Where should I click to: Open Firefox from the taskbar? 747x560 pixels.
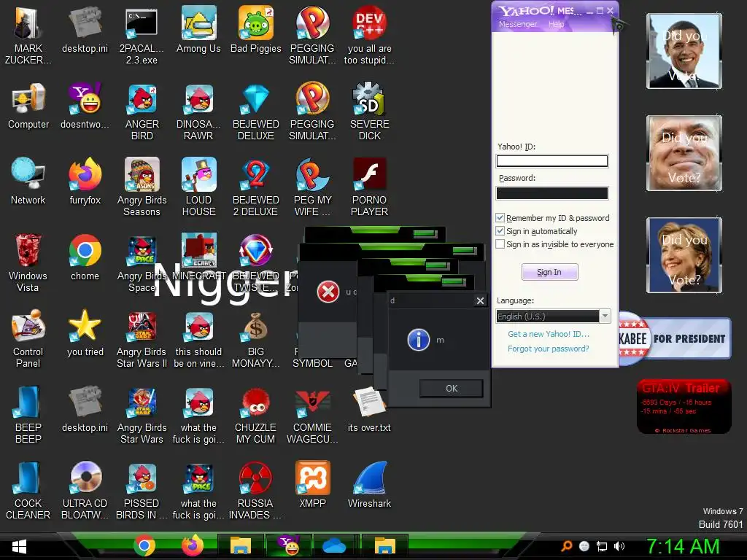[x=193, y=545]
